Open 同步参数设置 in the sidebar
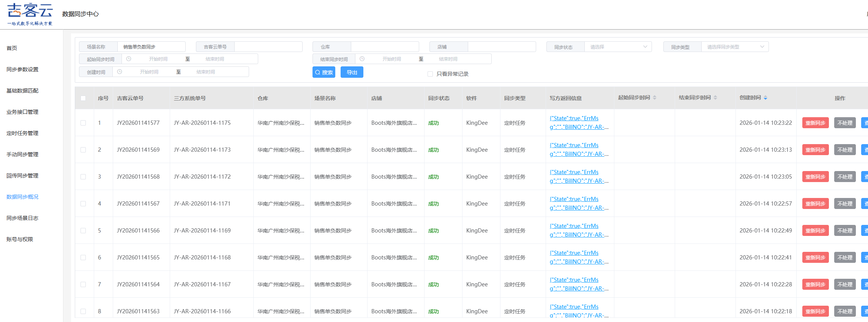The width and height of the screenshot is (868, 322). 22,69
